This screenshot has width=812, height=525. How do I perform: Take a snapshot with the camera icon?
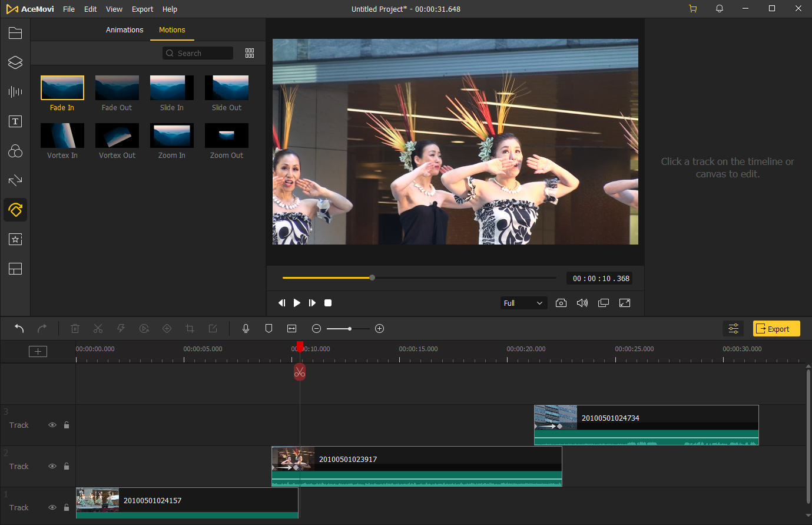[561, 303]
